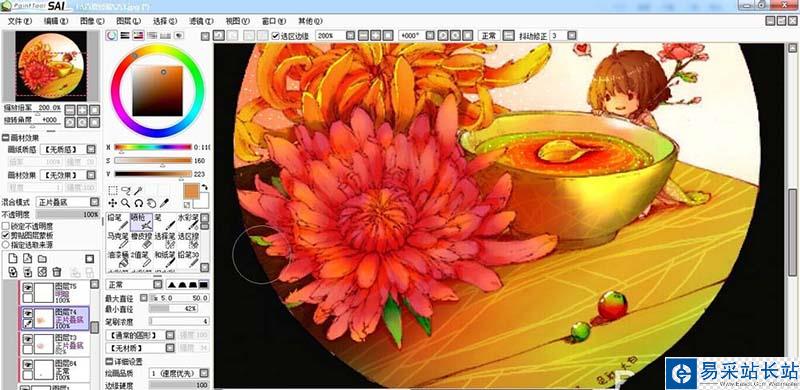Zoom out the navigator with minus button
This screenshot has height=390, width=800.
click(x=70, y=110)
